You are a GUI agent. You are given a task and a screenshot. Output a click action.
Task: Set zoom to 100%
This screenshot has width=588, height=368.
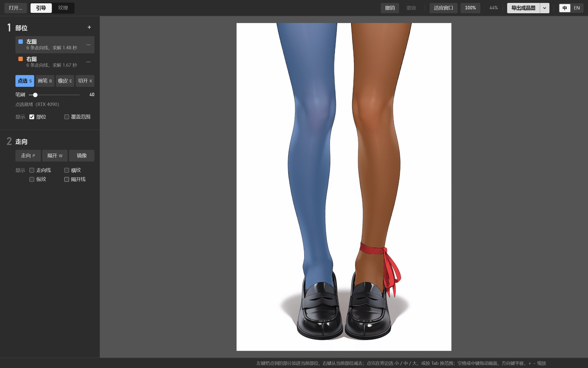pyautogui.click(x=470, y=8)
